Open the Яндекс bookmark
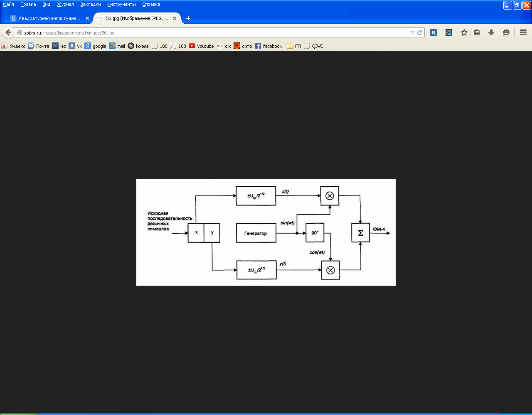 [x=13, y=46]
